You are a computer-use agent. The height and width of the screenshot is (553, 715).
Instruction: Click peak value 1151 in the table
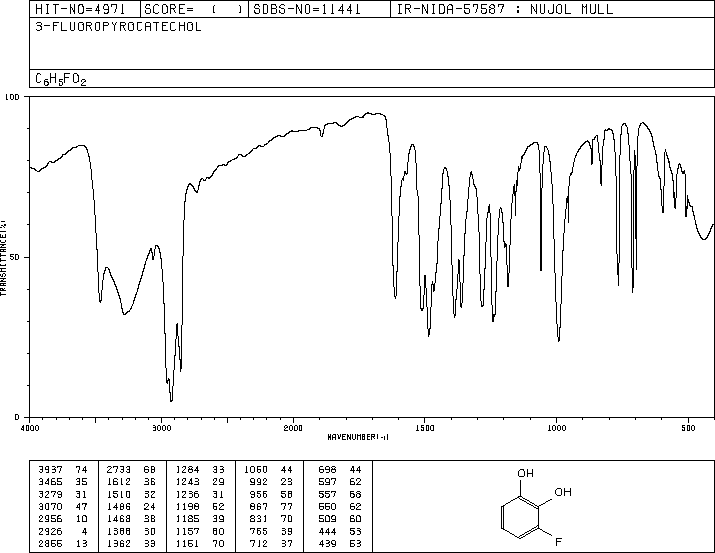click(187, 543)
